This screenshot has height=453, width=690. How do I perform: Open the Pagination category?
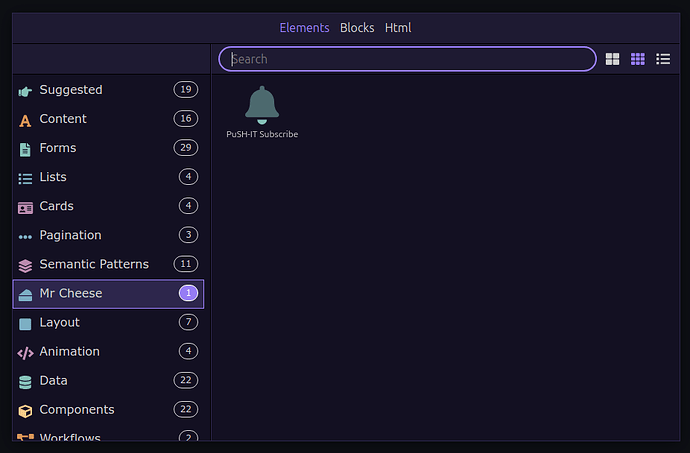coord(108,235)
